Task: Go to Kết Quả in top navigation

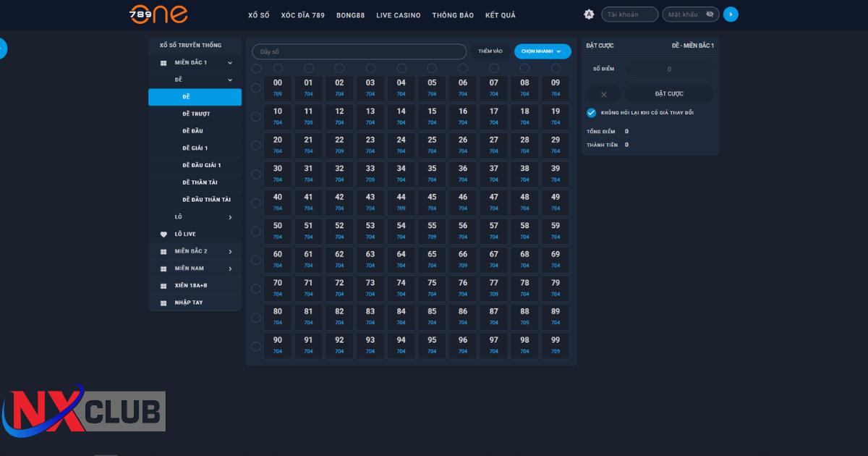Action: 500,15
